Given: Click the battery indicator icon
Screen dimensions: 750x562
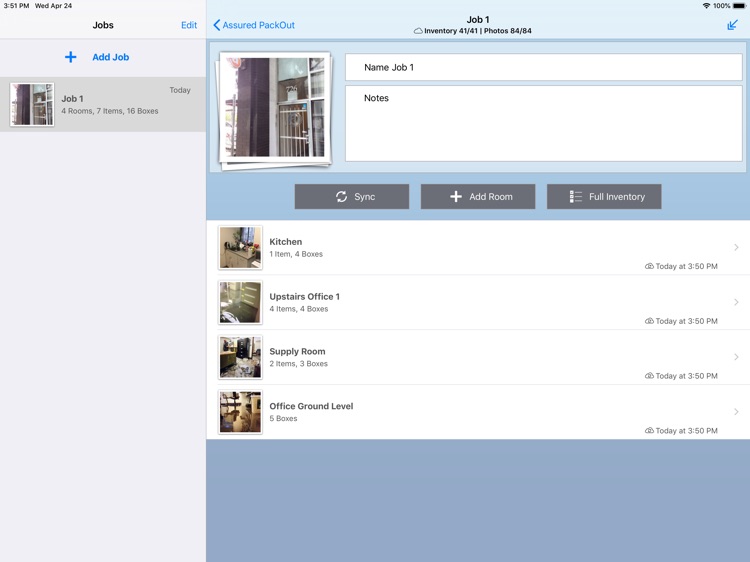Looking at the screenshot, I should (739, 6).
